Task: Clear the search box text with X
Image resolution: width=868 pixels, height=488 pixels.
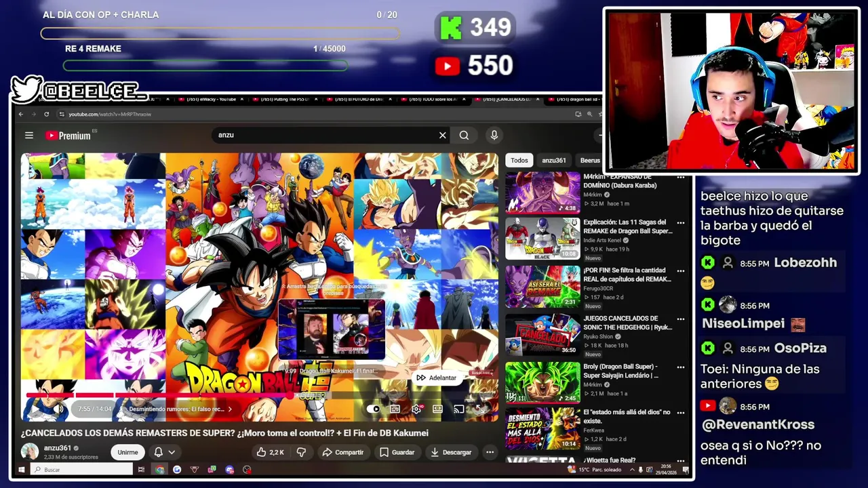Action: pos(443,136)
